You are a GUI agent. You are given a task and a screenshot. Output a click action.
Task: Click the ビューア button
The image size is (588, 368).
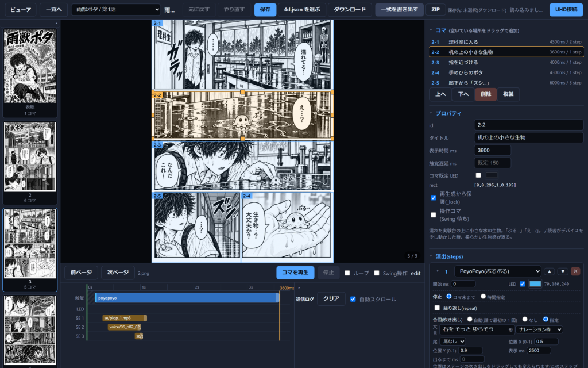(21, 9)
